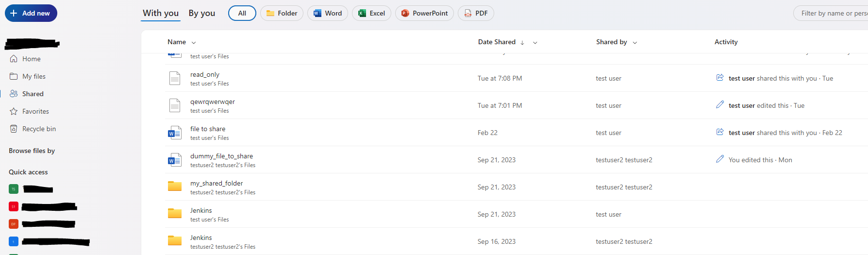868x255 pixels.
Task: Click the Add new button
Action: 31,13
